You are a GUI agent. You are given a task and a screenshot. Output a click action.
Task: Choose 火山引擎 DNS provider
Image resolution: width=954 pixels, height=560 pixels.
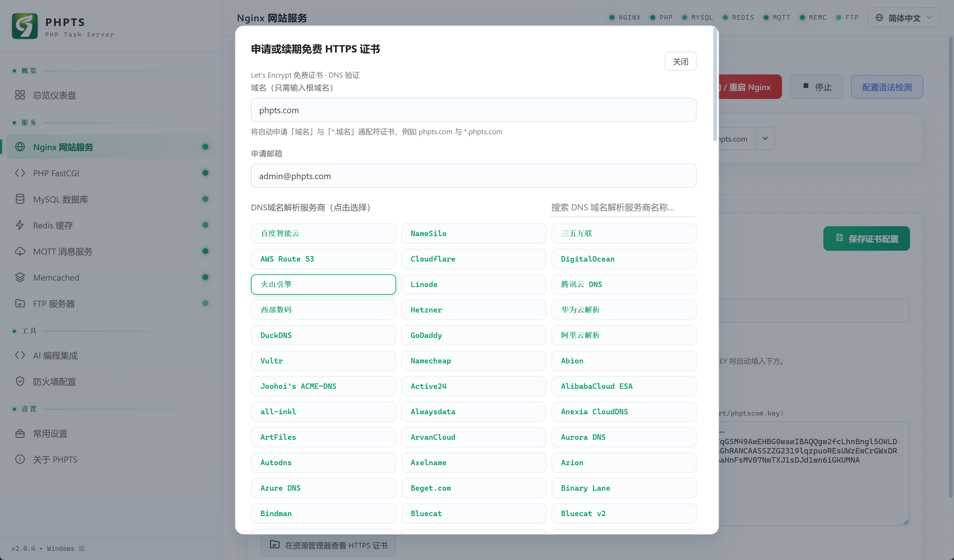323,284
